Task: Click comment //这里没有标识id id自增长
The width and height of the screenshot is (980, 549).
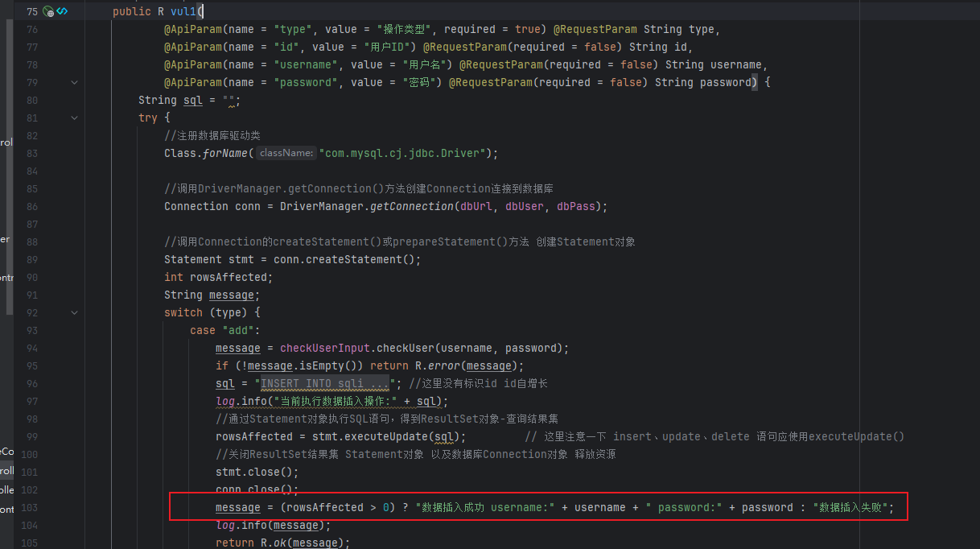Action: click(478, 383)
